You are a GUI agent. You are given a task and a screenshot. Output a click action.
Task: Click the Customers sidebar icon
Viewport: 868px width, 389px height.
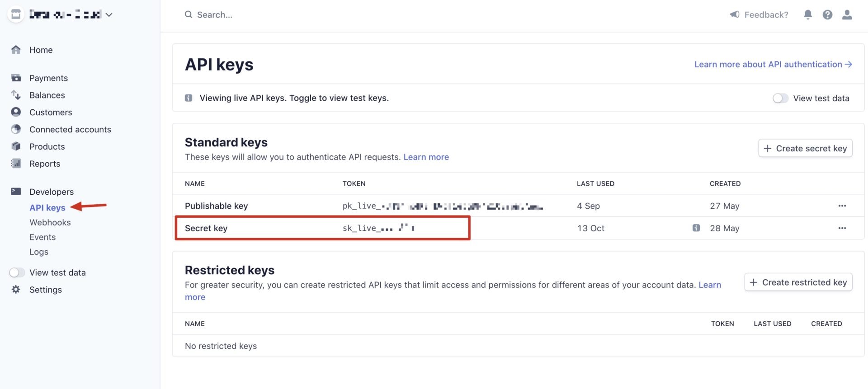(x=16, y=112)
